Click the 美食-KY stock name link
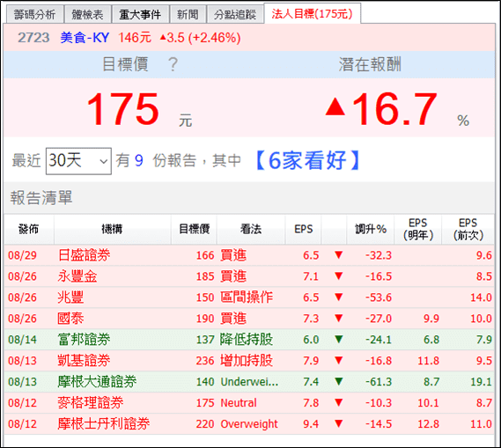Image resolution: width=501 pixels, height=448 pixels. click(85, 38)
